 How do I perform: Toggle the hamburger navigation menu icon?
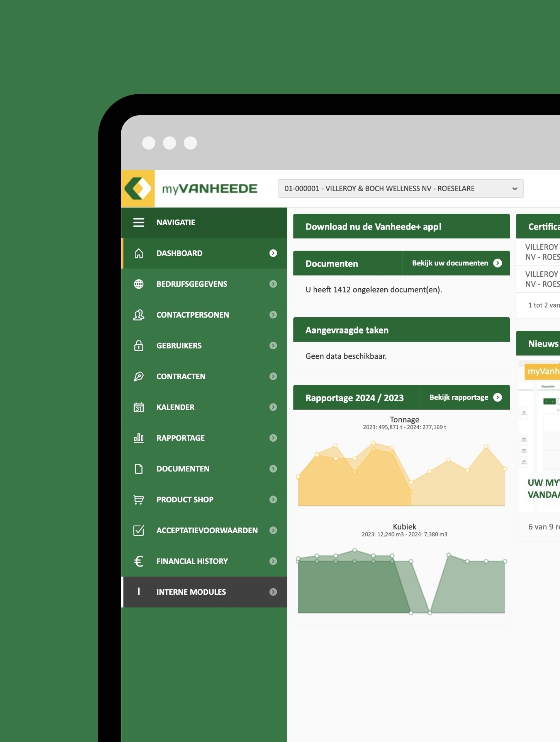[139, 223]
